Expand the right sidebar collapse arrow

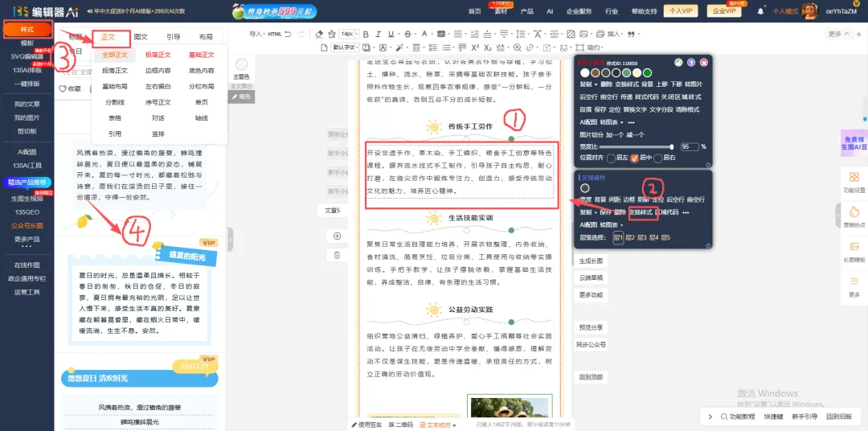838,215
